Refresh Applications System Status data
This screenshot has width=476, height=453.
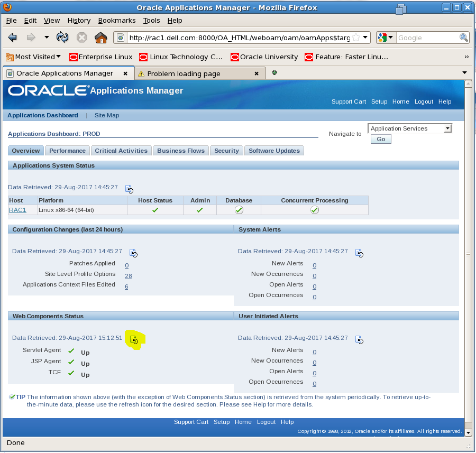[130, 189]
